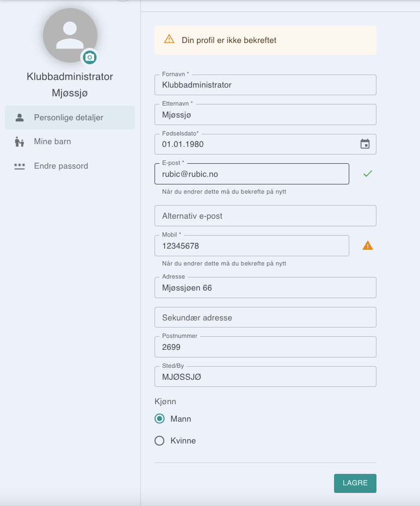Edit the Postnummer field
The height and width of the screenshot is (506, 420).
coord(265,347)
